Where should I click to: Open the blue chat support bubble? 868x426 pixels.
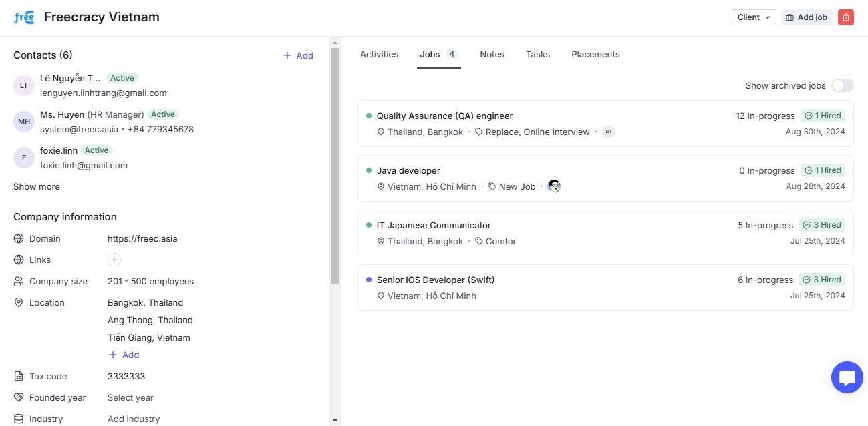pyautogui.click(x=847, y=377)
